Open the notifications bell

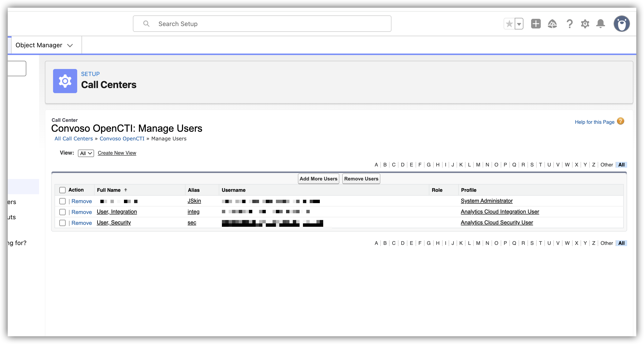click(x=601, y=24)
